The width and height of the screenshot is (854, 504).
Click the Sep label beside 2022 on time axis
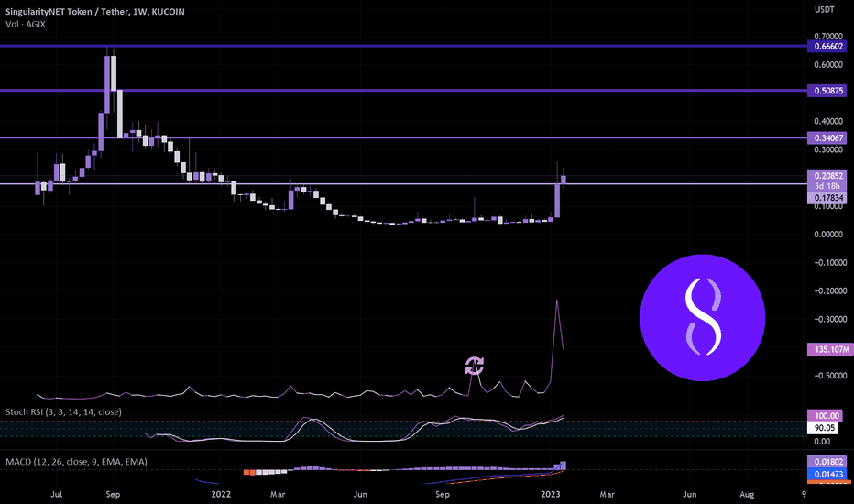pos(113,494)
